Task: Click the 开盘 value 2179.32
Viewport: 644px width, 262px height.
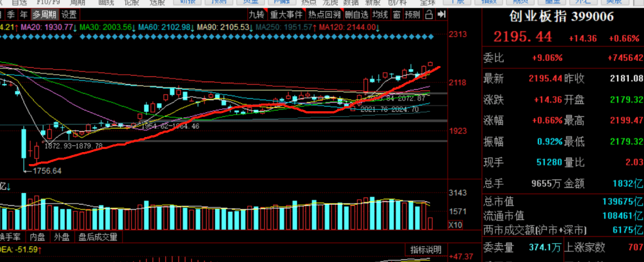Action: tap(627, 100)
